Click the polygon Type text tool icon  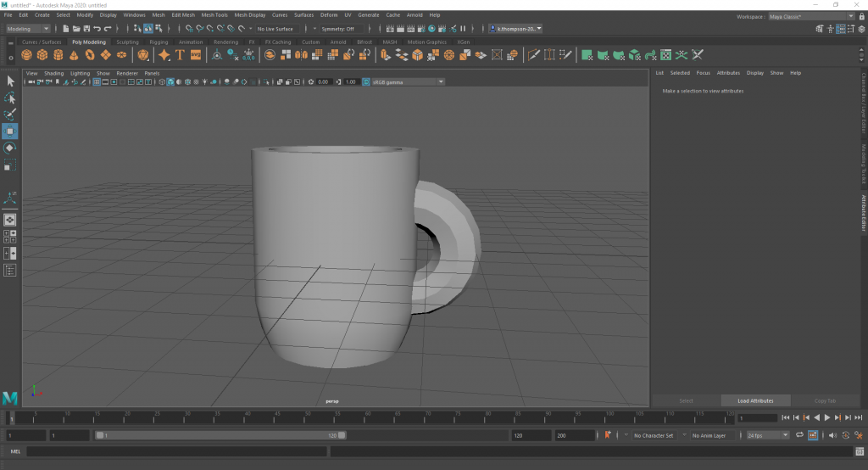181,55
